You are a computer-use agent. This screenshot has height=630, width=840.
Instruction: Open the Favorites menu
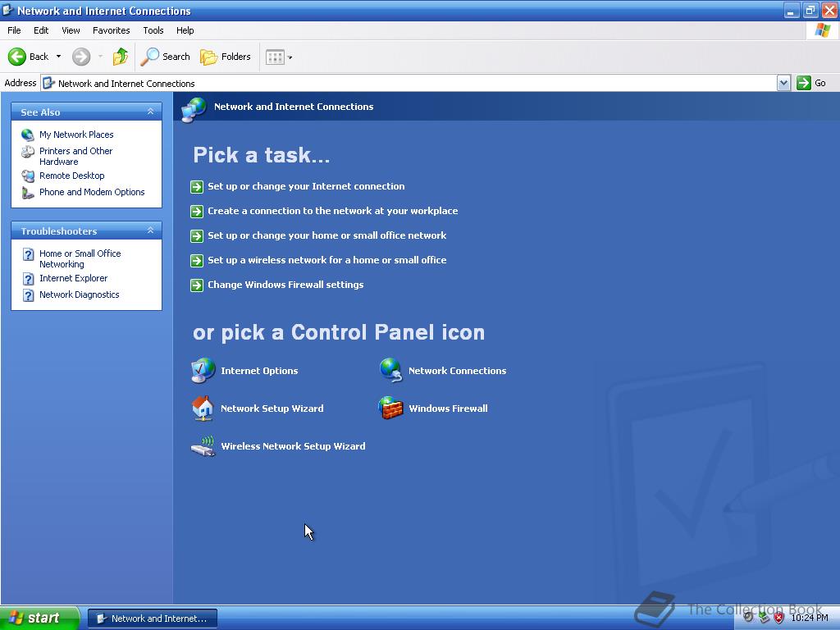[x=112, y=30]
